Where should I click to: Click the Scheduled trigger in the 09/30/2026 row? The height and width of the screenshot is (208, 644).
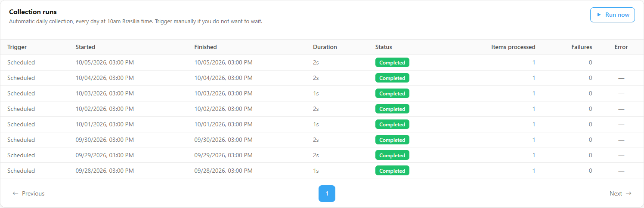(x=21, y=140)
